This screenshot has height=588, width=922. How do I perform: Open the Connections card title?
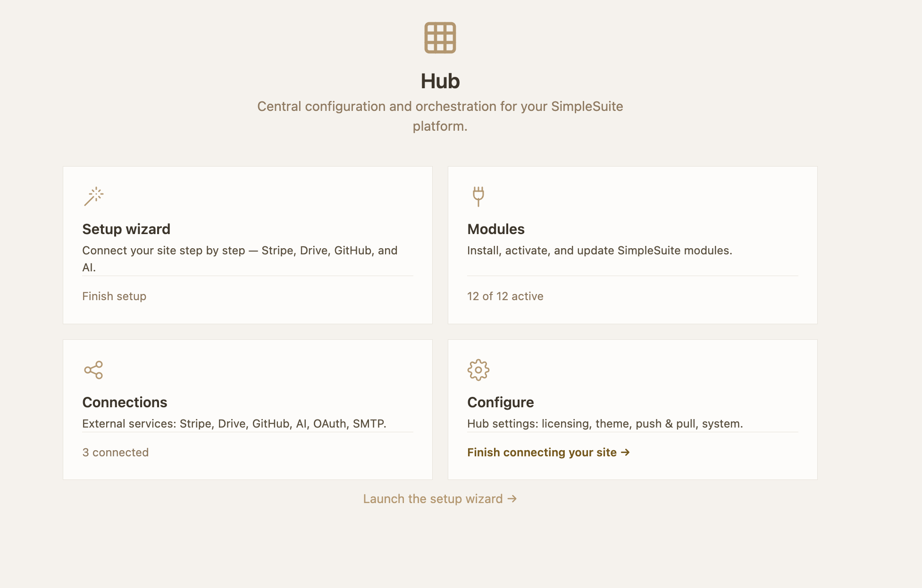click(125, 403)
